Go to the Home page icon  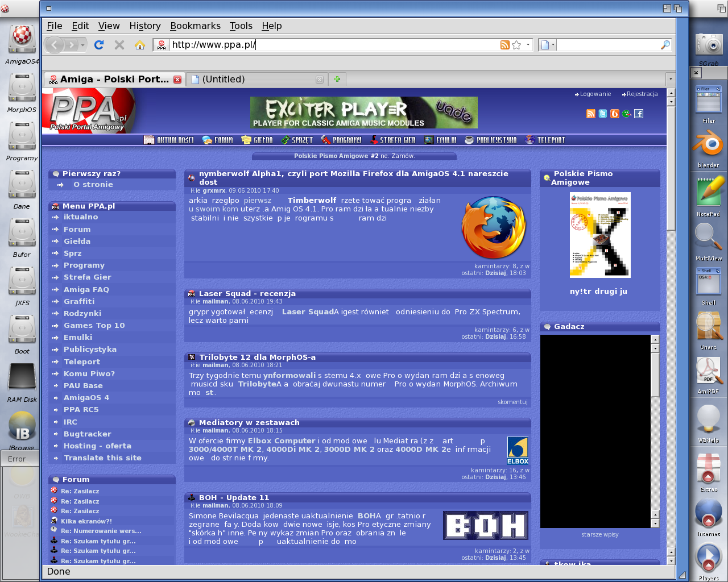(x=139, y=45)
